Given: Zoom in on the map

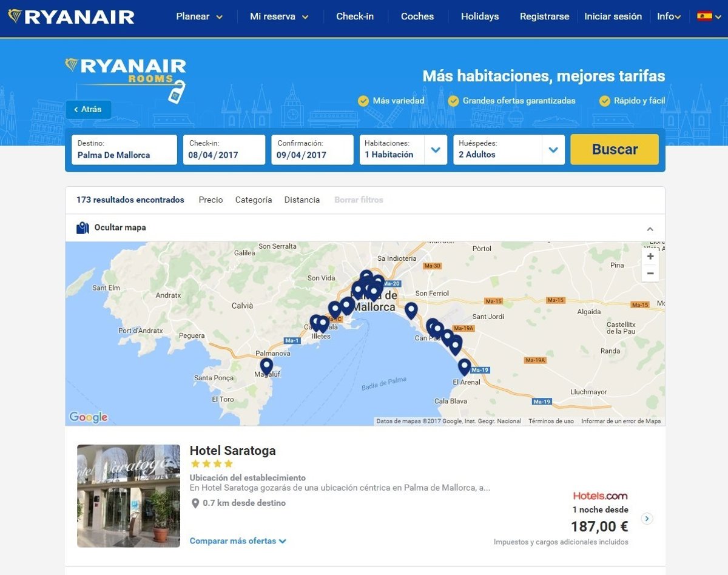Looking at the screenshot, I should tap(650, 257).
